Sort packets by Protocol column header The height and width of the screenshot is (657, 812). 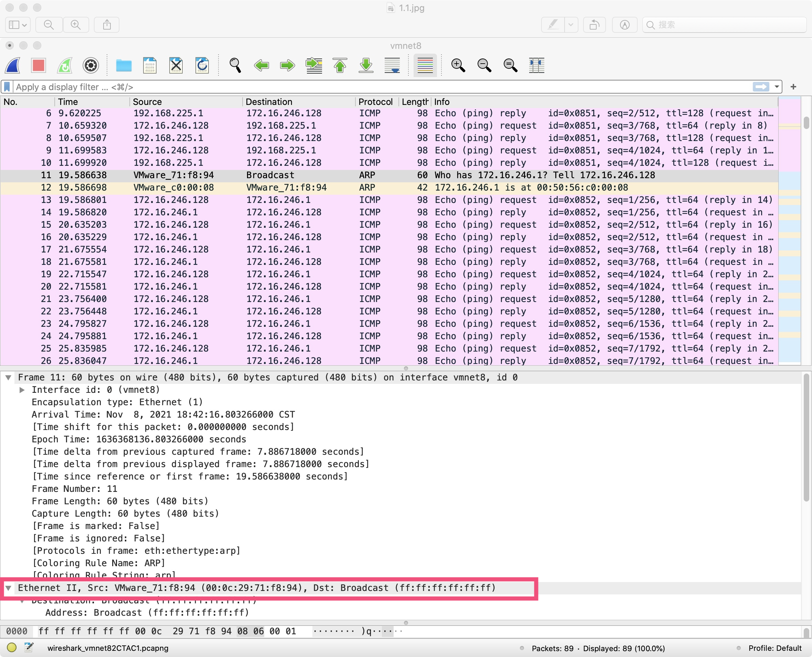tap(375, 102)
